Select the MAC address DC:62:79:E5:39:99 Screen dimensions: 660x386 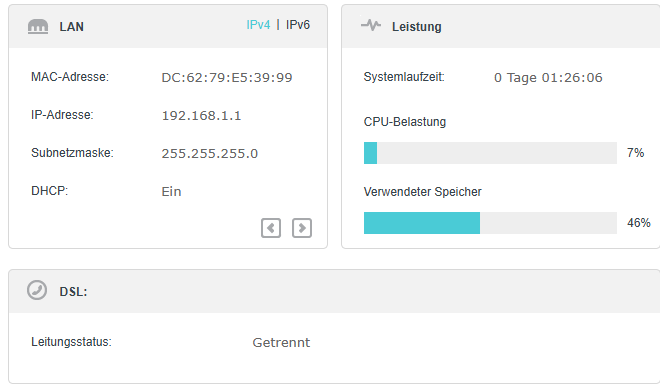click(227, 77)
